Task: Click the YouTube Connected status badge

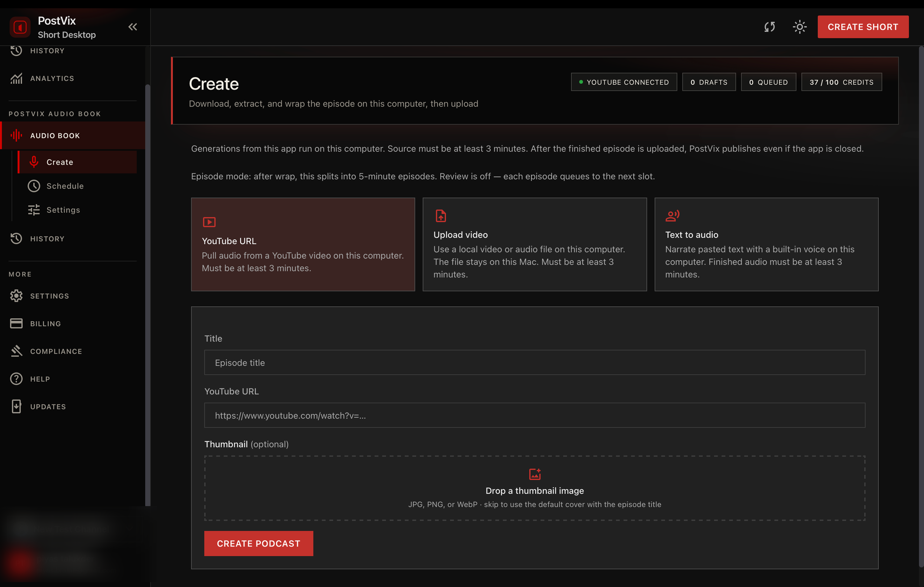Action: click(x=624, y=82)
